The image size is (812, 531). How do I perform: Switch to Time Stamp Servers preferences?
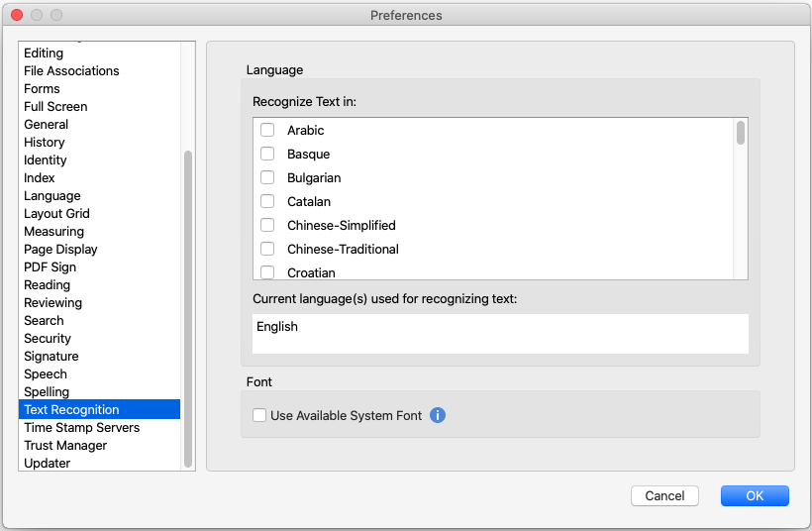81,427
